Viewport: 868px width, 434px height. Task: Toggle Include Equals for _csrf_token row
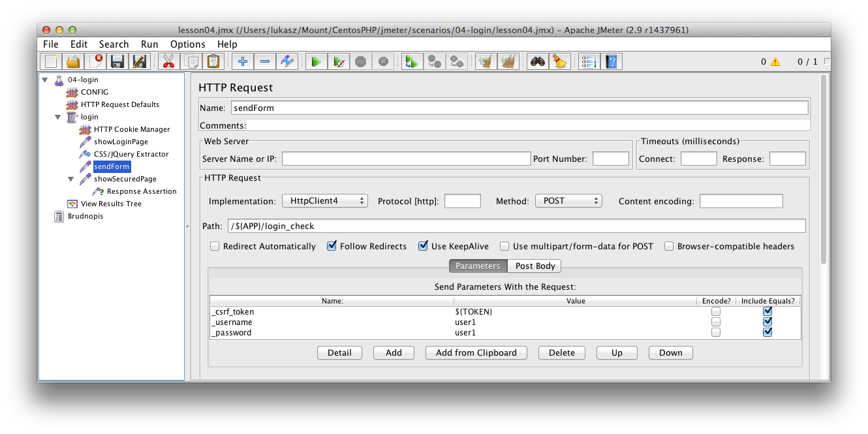coord(767,312)
